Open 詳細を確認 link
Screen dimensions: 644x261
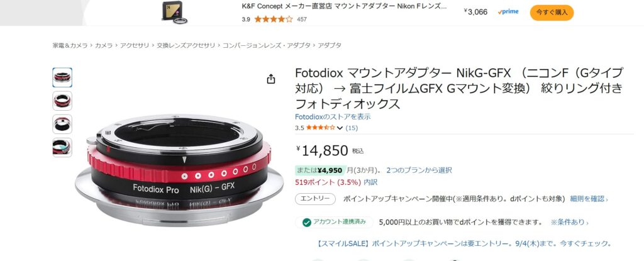(589, 199)
